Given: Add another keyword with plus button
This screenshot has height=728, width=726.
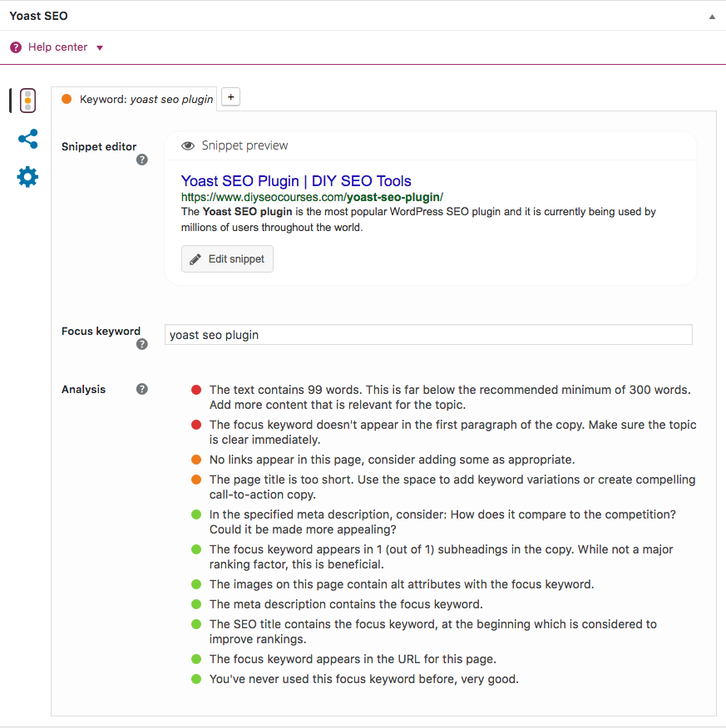Looking at the screenshot, I should 231,97.
